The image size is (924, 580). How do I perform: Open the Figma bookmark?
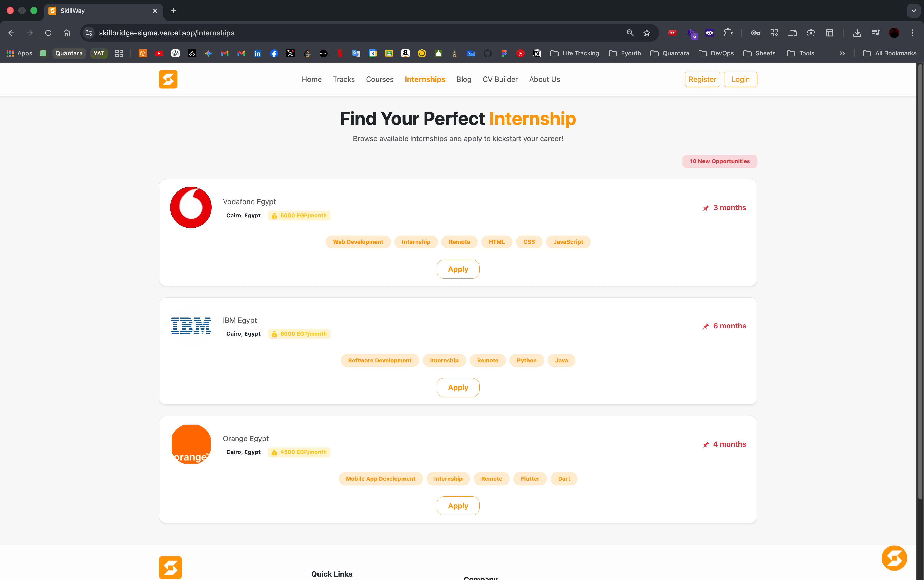pos(504,53)
